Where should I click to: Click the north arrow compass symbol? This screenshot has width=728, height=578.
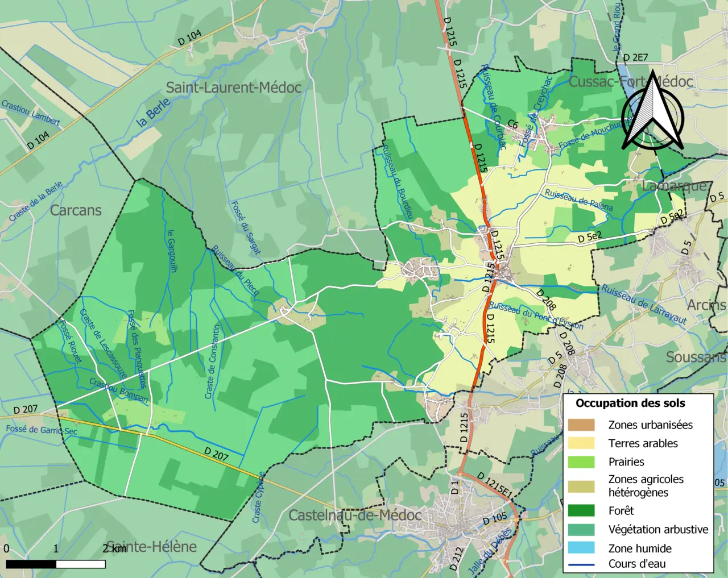tap(653, 110)
